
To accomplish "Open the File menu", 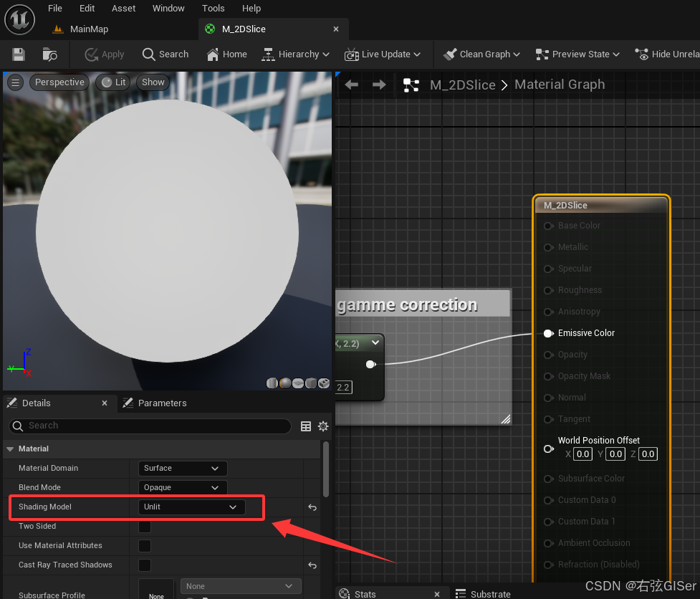I will pyautogui.click(x=55, y=9).
